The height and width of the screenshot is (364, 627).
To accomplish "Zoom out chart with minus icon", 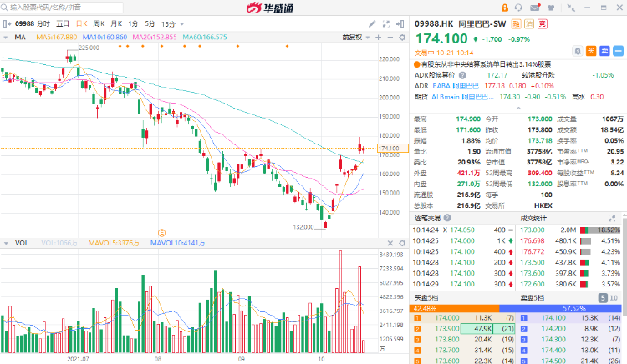I will click(x=390, y=37).
